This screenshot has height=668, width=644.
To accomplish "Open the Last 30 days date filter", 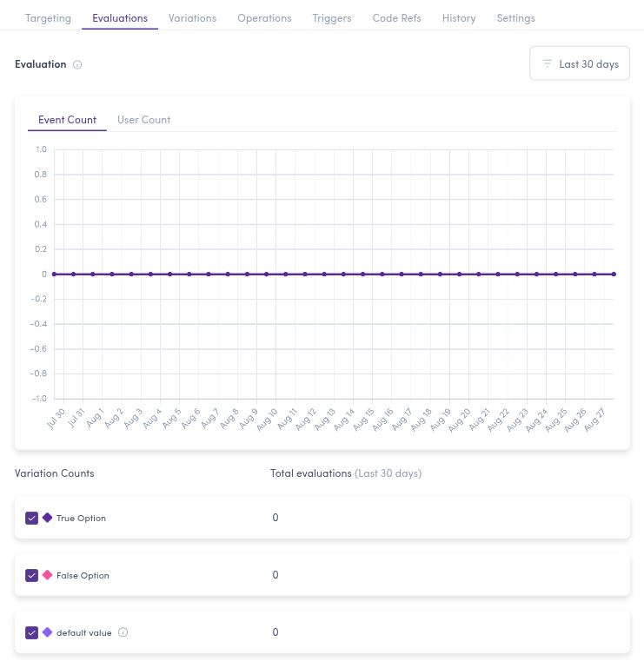I will (x=580, y=64).
